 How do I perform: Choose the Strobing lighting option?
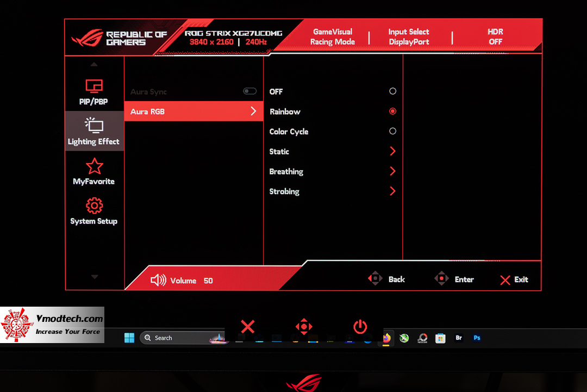284,191
